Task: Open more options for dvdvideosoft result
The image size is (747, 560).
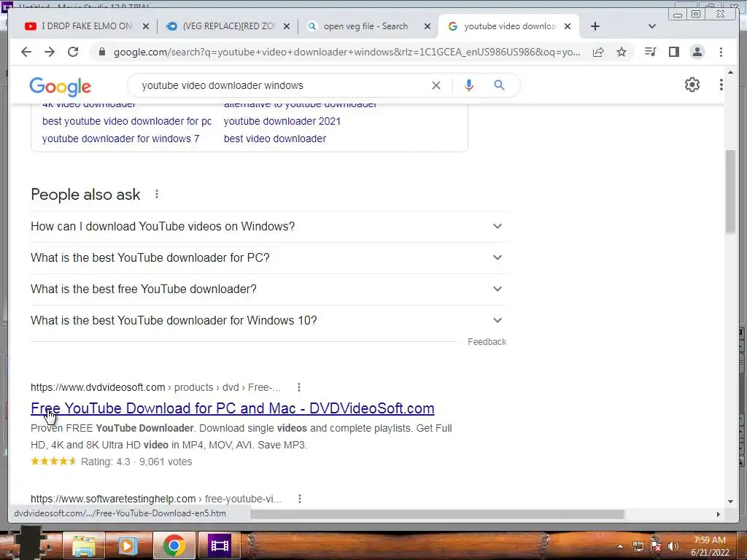Action: point(298,387)
